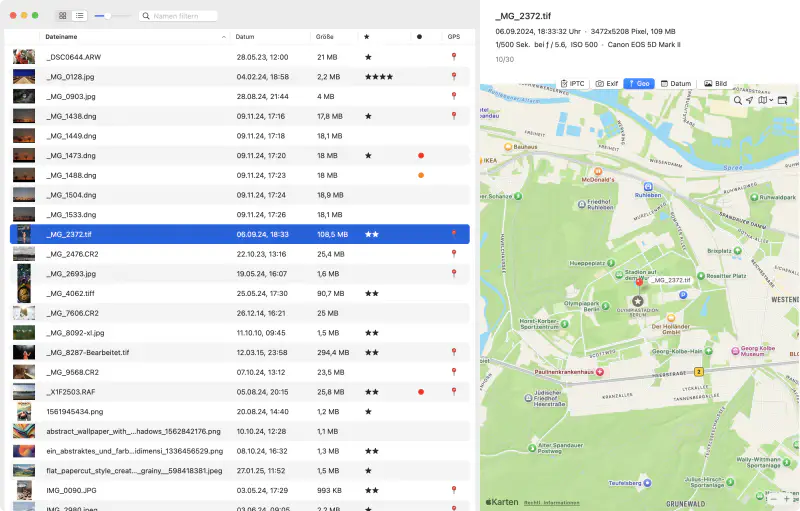This screenshot has height=511, width=800.
Task: Click the red _MG_2372.tif map pin
Action: coord(639,283)
